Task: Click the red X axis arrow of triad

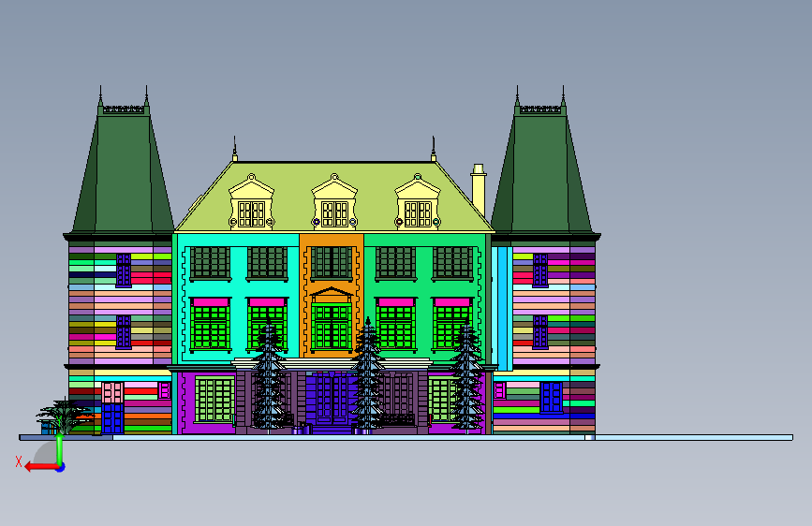Action: pyautogui.click(x=41, y=467)
